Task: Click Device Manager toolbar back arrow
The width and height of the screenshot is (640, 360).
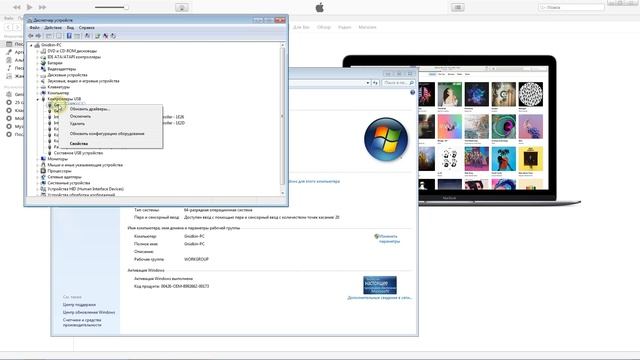Action: click(x=31, y=36)
